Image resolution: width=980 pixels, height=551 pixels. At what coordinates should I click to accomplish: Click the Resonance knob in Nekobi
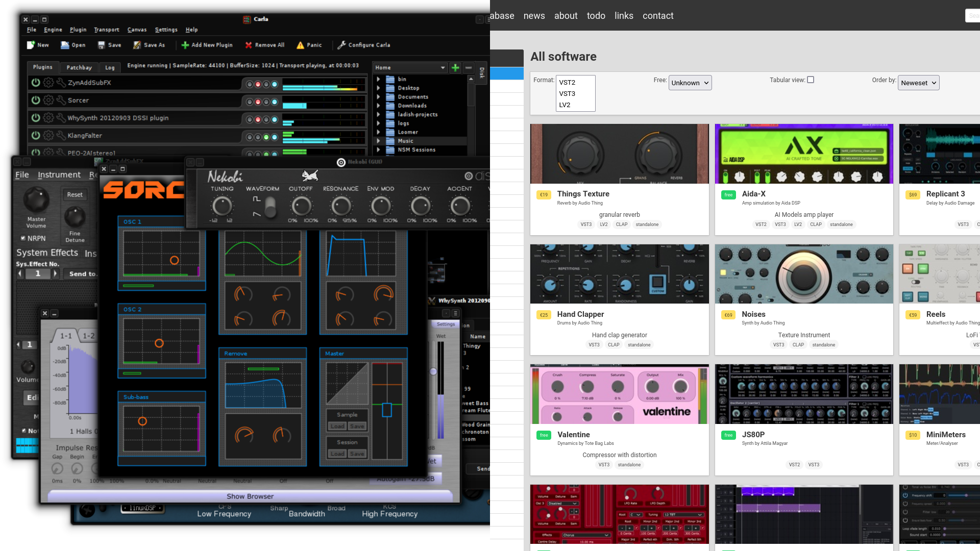[x=341, y=206]
